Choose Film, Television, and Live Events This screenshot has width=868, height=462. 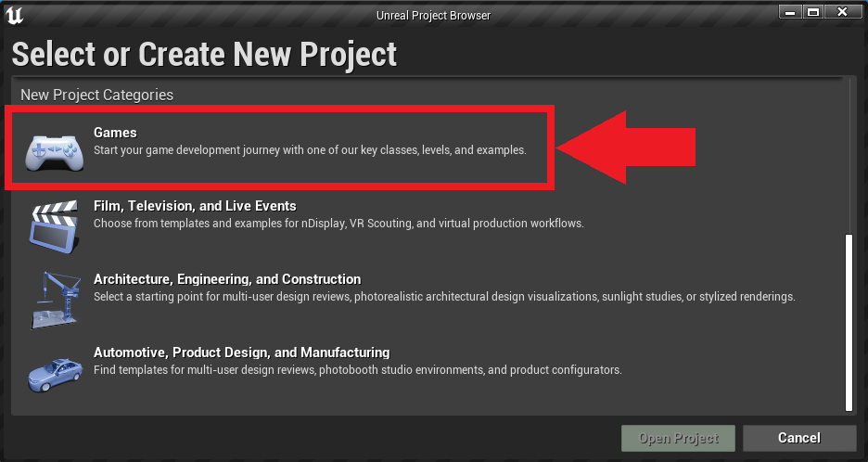point(195,206)
